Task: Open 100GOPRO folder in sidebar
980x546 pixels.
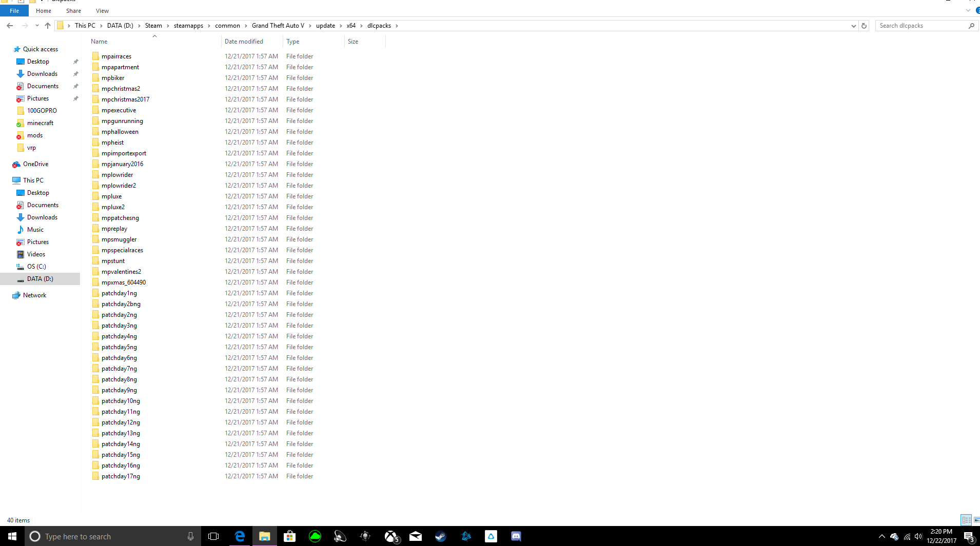Action: click(42, 111)
